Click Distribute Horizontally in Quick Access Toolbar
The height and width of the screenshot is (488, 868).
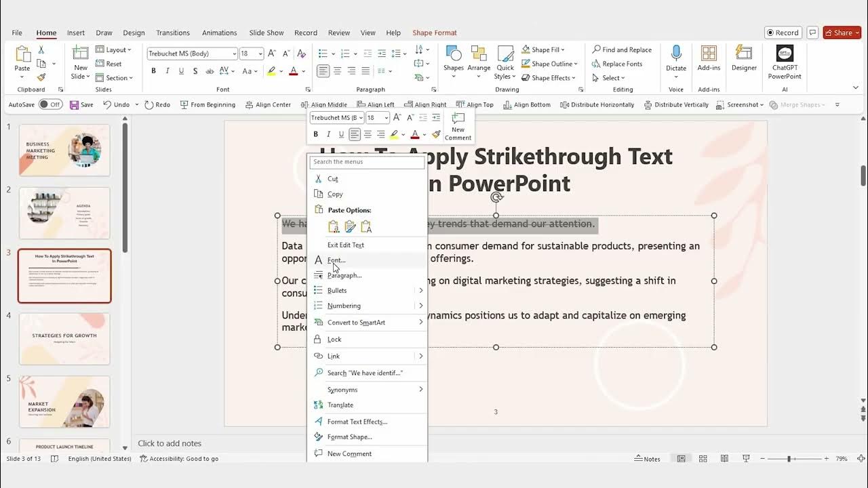[597, 105]
